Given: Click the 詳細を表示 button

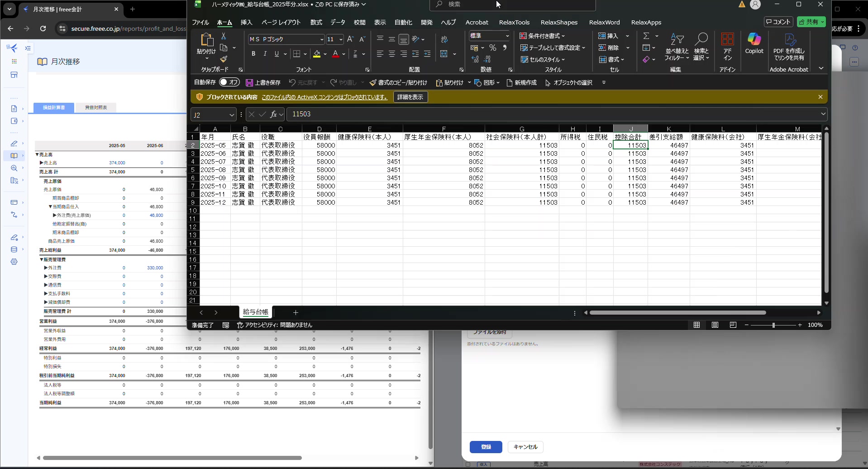Looking at the screenshot, I should pyautogui.click(x=410, y=97).
